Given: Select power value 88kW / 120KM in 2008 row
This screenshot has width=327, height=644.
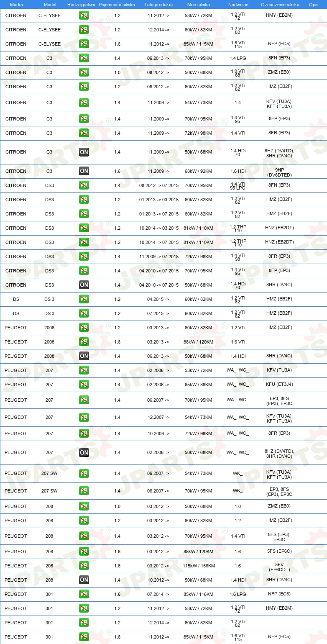Looking at the screenshot, I should [x=199, y=342].
